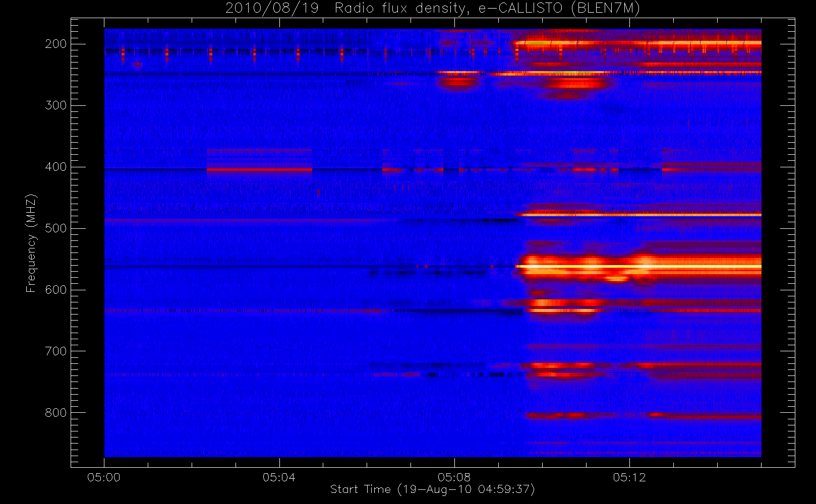Image resolution: width=816 pixels, height=504 pixels.
Task: Click the bright band near 200 MHz after 05:10
Action: (x=638, y=44)
